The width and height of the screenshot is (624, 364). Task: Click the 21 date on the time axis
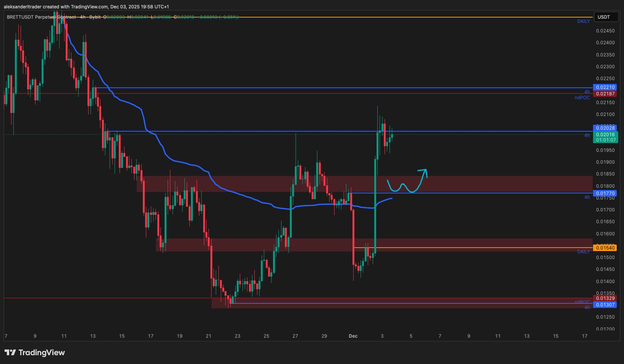[x=209, y=336]
